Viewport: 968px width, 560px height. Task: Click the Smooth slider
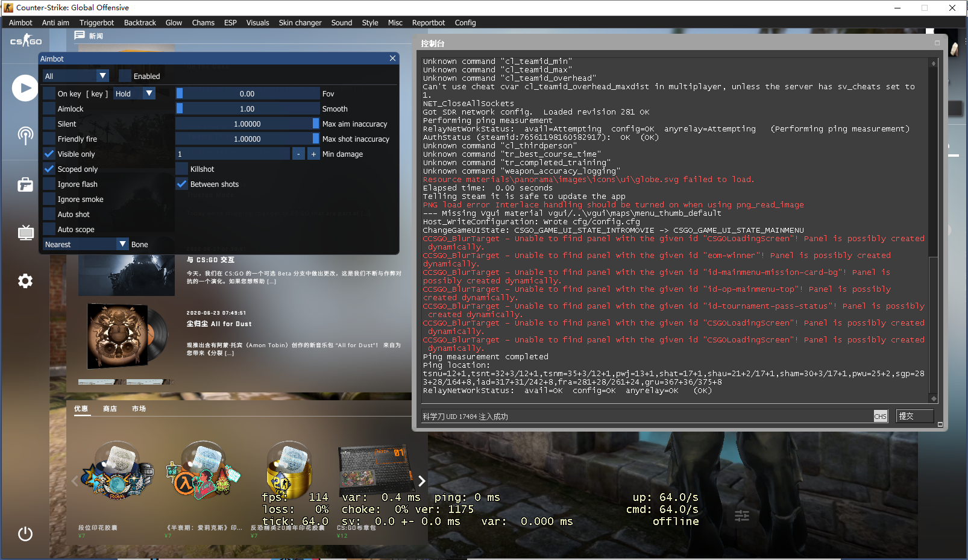click(x=248, y=109)
